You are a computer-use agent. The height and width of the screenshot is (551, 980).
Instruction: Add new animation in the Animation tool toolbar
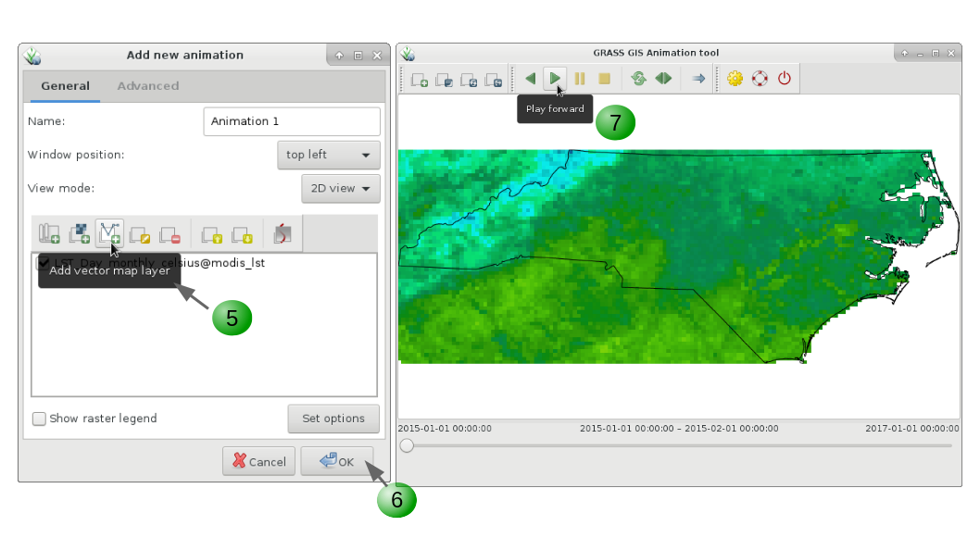click(420, 80)
